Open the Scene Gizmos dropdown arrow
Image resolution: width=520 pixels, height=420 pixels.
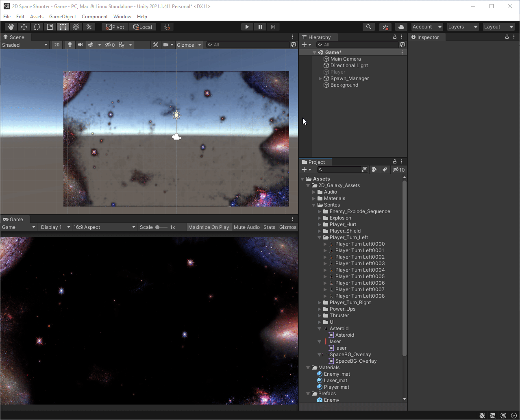(x=200, y=45)
